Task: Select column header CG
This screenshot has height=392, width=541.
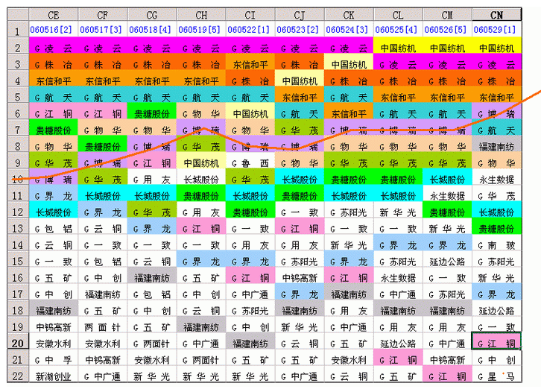Action: click(152, 15)
